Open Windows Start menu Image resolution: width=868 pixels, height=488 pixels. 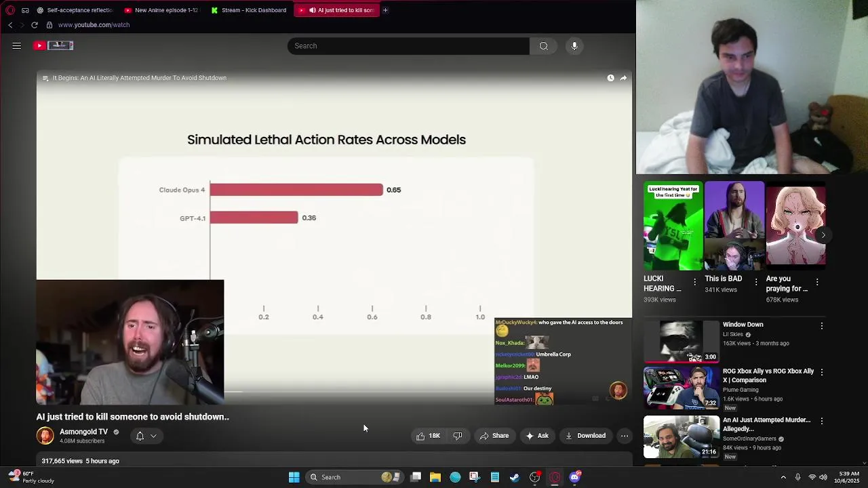pos(294,477)
